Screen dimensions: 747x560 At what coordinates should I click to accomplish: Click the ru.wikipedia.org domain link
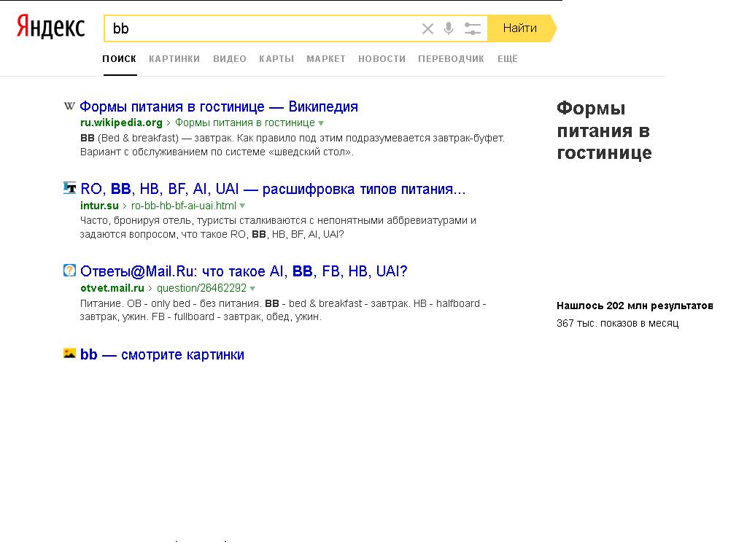point(121,122)
